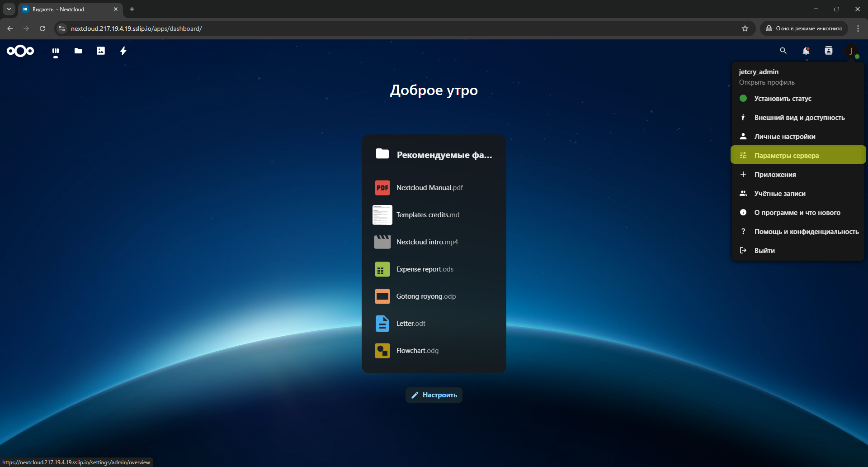The height and width of the screenshot is (467, 868).
Task: Open О программе и что нового
Action: (x=798, y=213)
